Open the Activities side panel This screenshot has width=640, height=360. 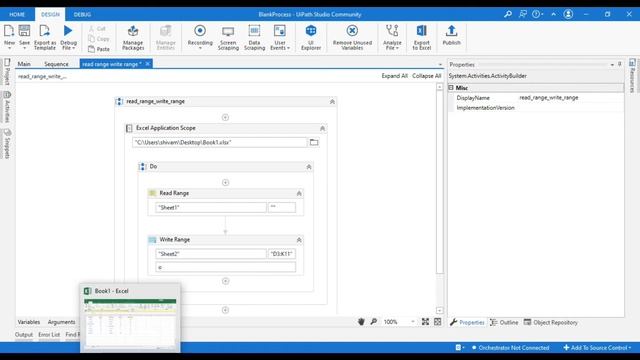coord(7,107)
